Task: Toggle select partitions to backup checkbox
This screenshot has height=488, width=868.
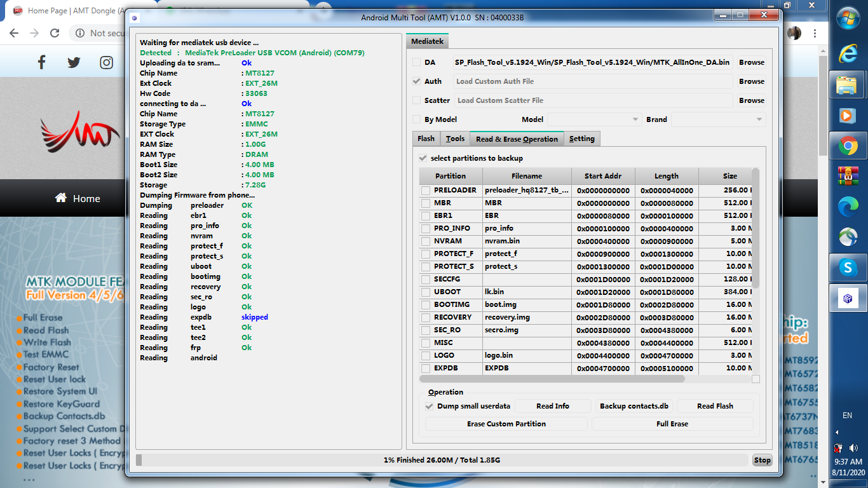Action: point(423,158)
